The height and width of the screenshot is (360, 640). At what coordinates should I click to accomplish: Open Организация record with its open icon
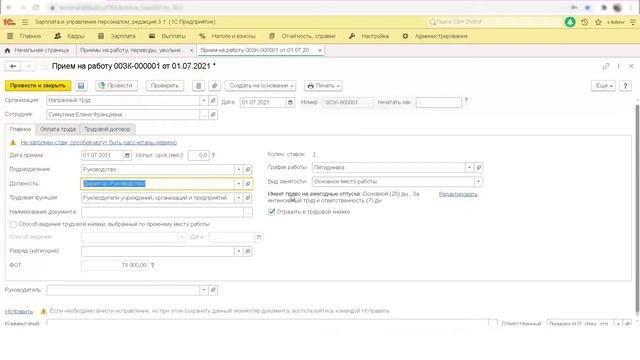[213, 100]
